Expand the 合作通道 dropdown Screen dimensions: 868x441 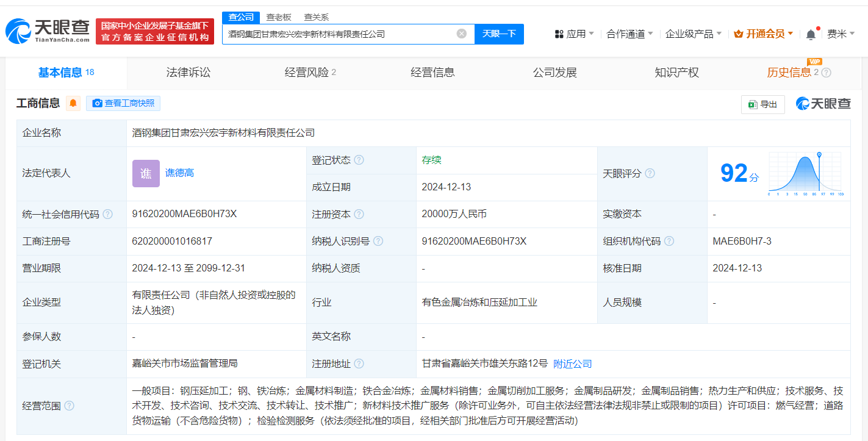[629, 34]
